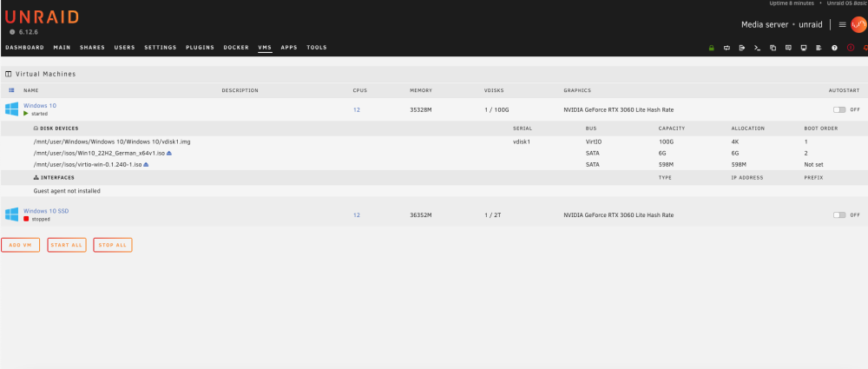This screenshot has height=369, width=868.
Task: Open the Settings tab
Action: [161, 48]
